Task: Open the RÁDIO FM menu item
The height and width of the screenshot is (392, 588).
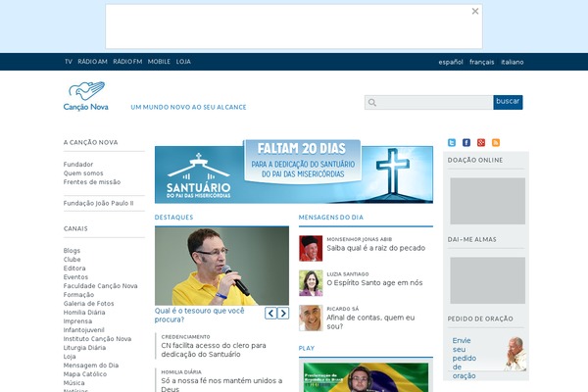Action: (x=127, y=62)
